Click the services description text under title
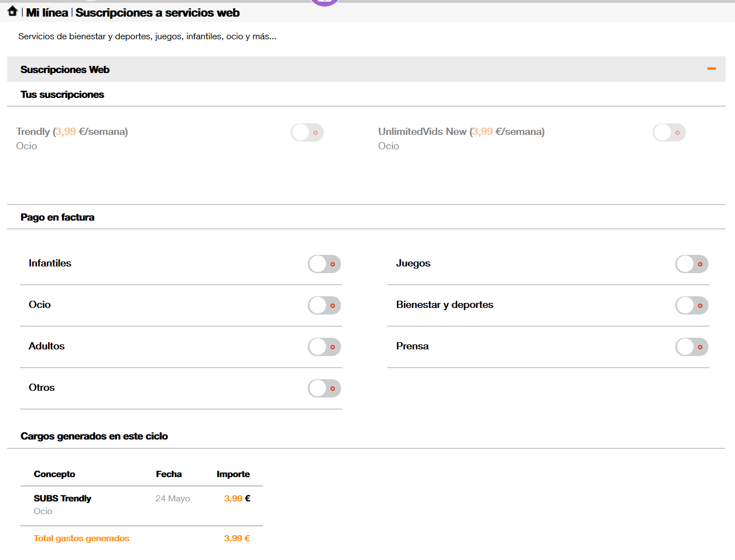 [x=147, y=36]
